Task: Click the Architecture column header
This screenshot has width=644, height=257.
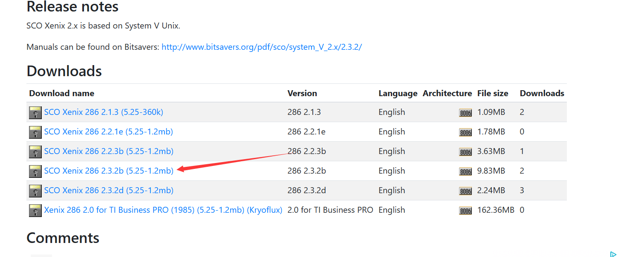Action: (448, 93)
